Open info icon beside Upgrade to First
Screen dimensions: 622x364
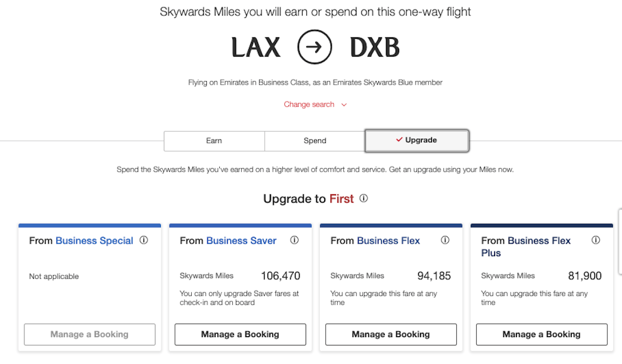pos(363,198)
